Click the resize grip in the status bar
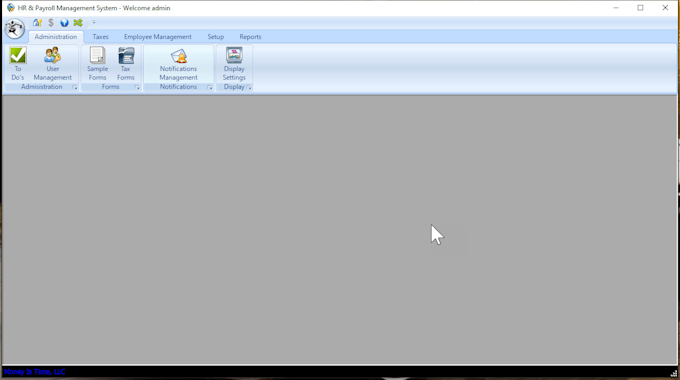The image size is (680, 380). coord(673,373)
